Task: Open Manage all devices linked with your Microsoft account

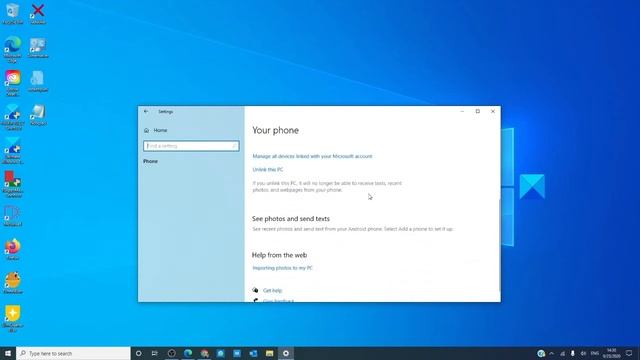Action: [x=312, y=156]
